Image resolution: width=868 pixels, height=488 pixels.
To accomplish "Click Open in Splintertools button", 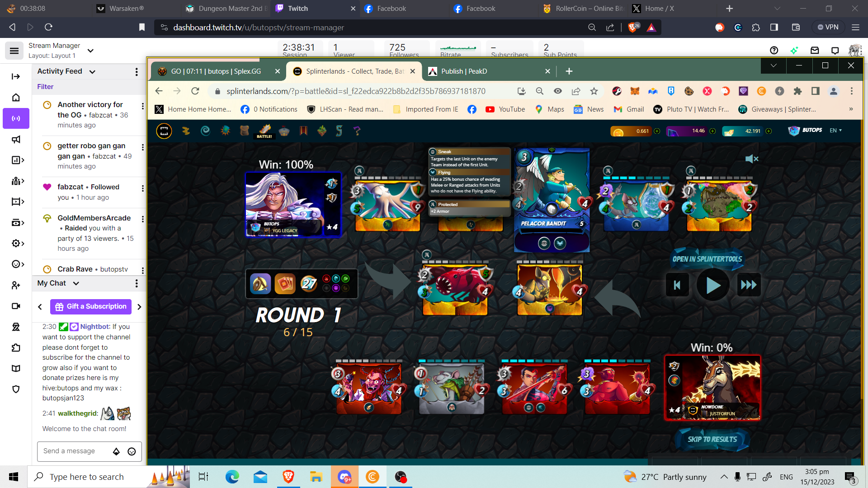I will click(707, 259).
